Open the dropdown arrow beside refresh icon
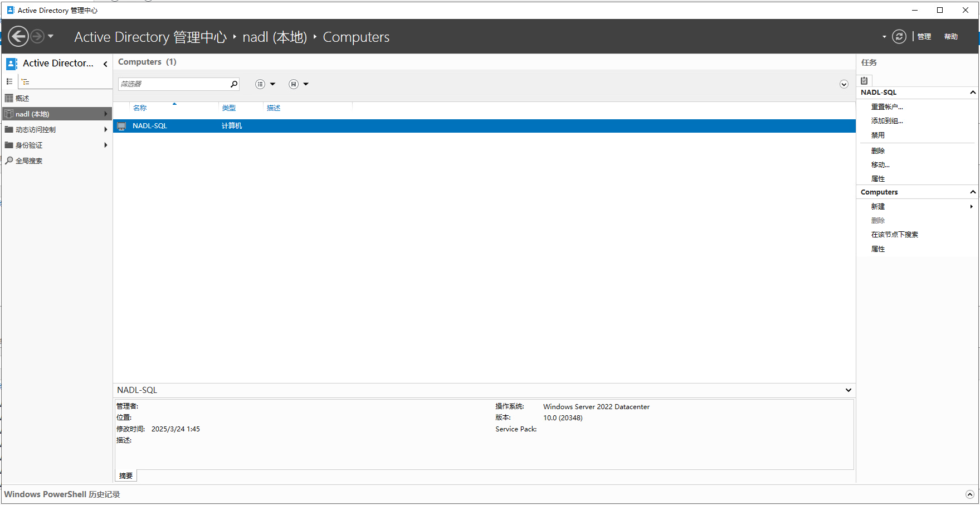 point(884,37)
